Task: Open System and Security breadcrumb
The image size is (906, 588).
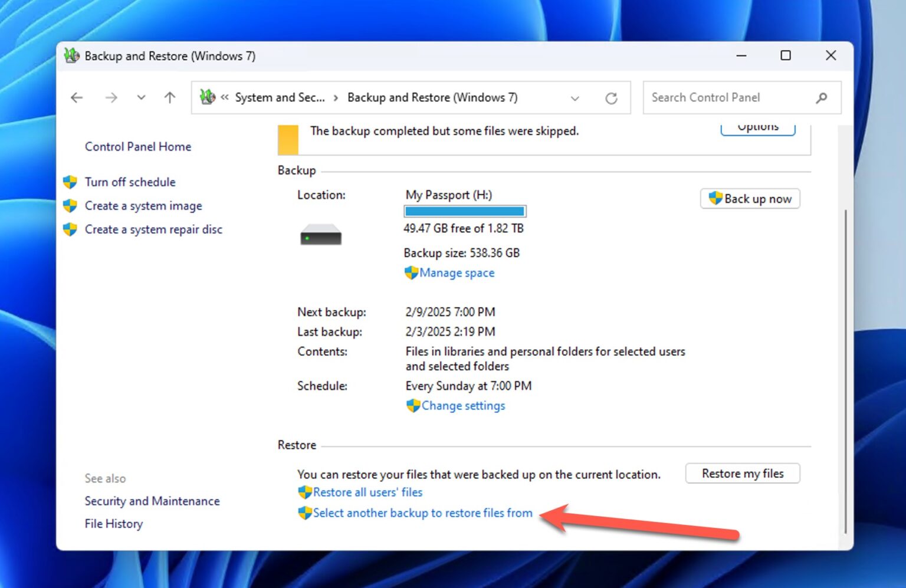Action: pos(280,97)
